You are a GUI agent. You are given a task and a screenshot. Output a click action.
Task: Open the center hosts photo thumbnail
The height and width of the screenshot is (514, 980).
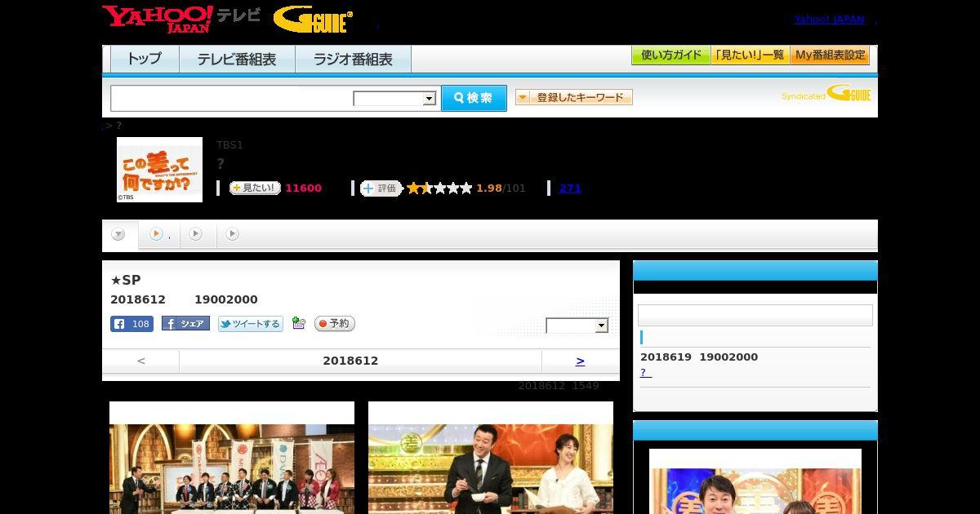(491, 457)
